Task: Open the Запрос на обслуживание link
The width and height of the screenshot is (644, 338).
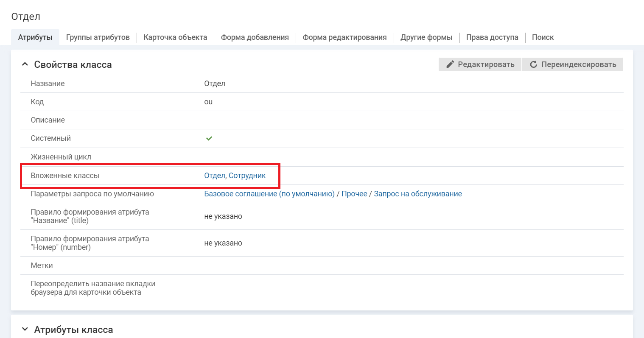Action: coord(417,194)
